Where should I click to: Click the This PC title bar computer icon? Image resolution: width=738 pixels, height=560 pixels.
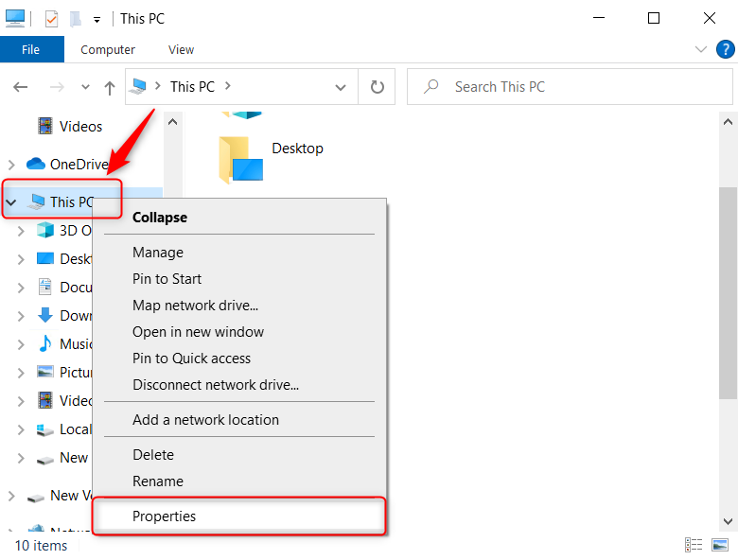point(15,18)
